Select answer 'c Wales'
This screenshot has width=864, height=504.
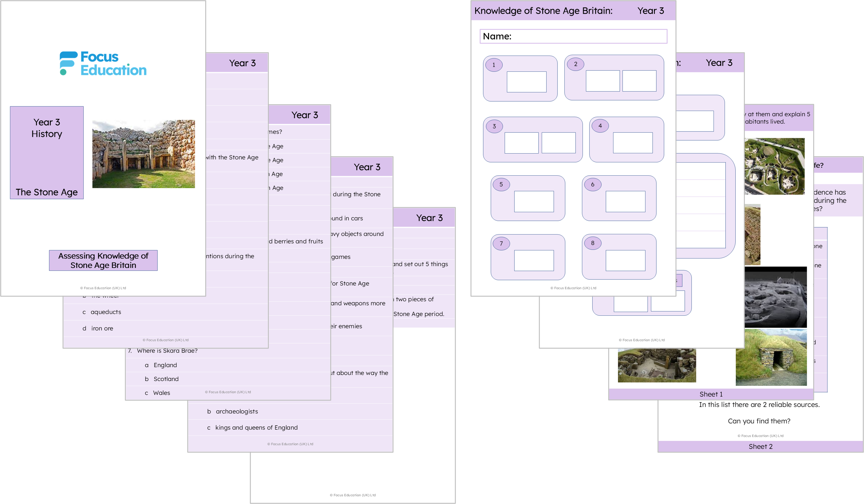[x=157, y=393]
